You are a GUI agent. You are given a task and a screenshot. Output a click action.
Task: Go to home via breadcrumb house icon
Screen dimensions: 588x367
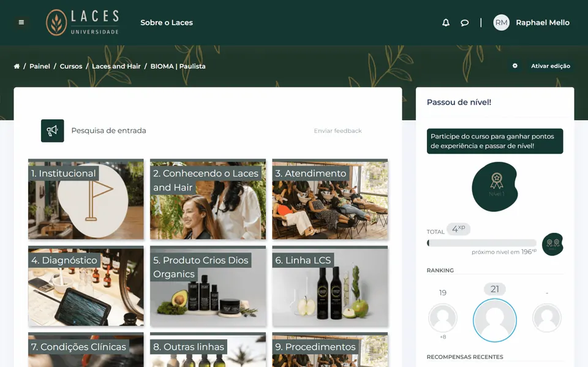pyautogui.click(x=17, y=66)
